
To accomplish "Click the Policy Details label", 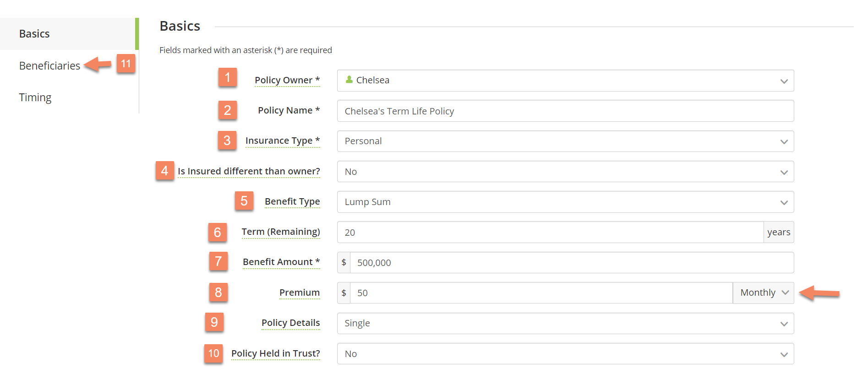I will (291, 323).
